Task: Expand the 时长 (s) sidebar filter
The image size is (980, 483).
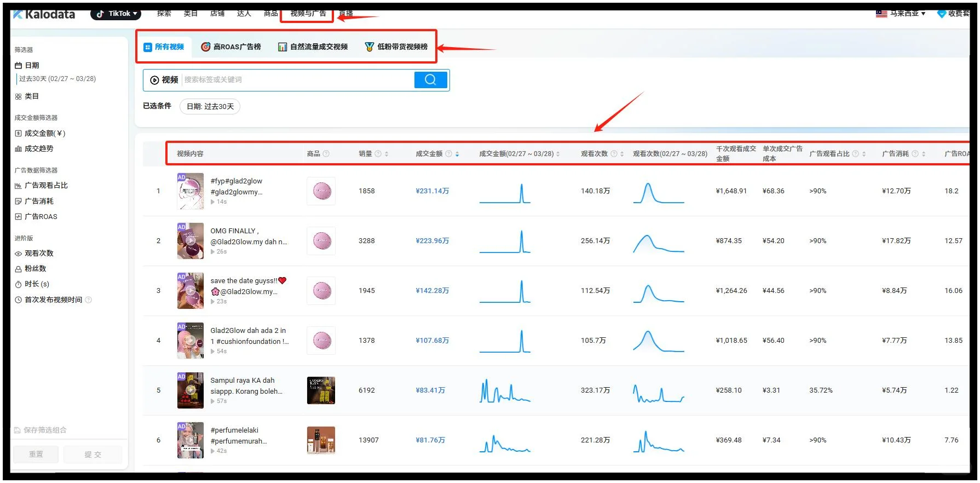Action: (x=32, y=284)
